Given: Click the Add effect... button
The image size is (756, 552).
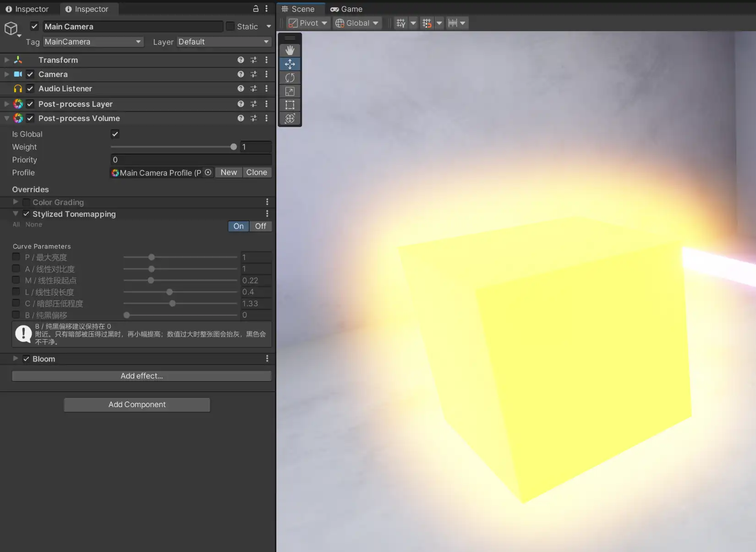Looking at the screenshot, I should coord(142,376).
